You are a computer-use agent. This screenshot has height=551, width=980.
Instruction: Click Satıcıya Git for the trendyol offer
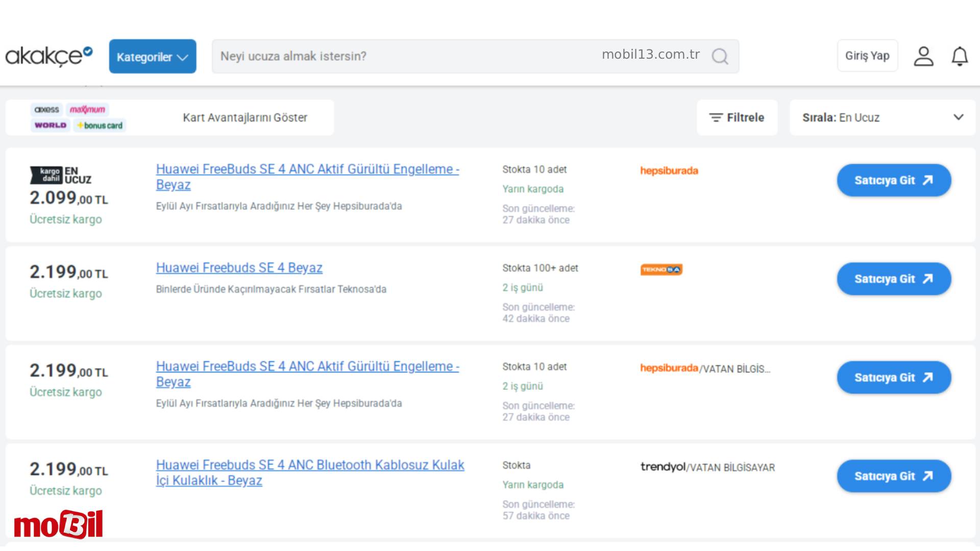[x=894, y=476]
